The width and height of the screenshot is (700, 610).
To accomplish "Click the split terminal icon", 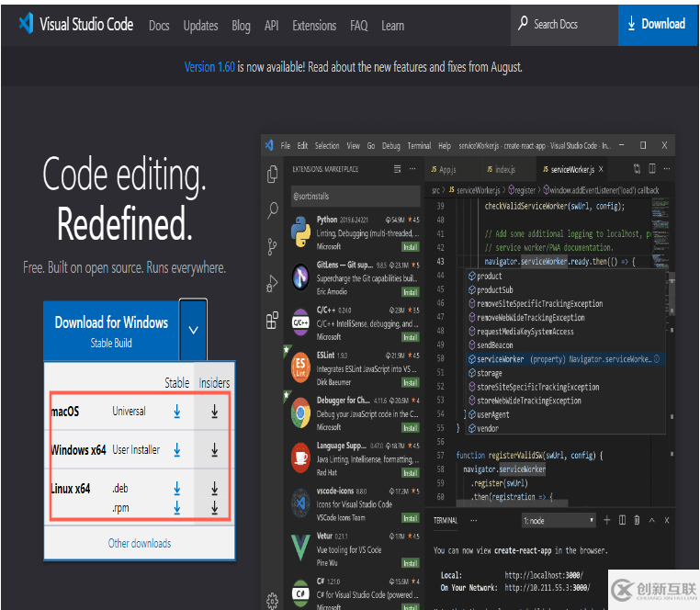I will 622,520.
